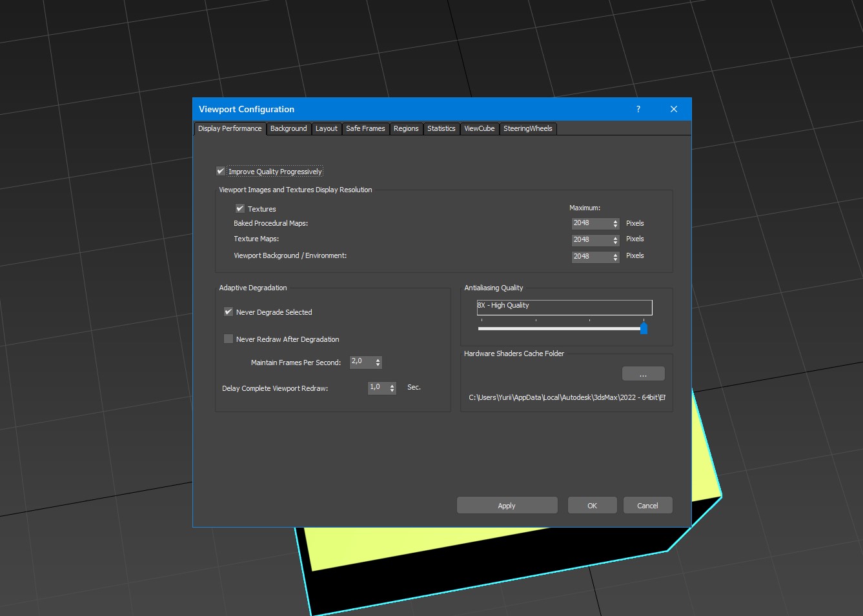The height and width of the screenshot is (616, 863).
Task: Disable Never Degrade Selected option
Action: pos(228,312)
